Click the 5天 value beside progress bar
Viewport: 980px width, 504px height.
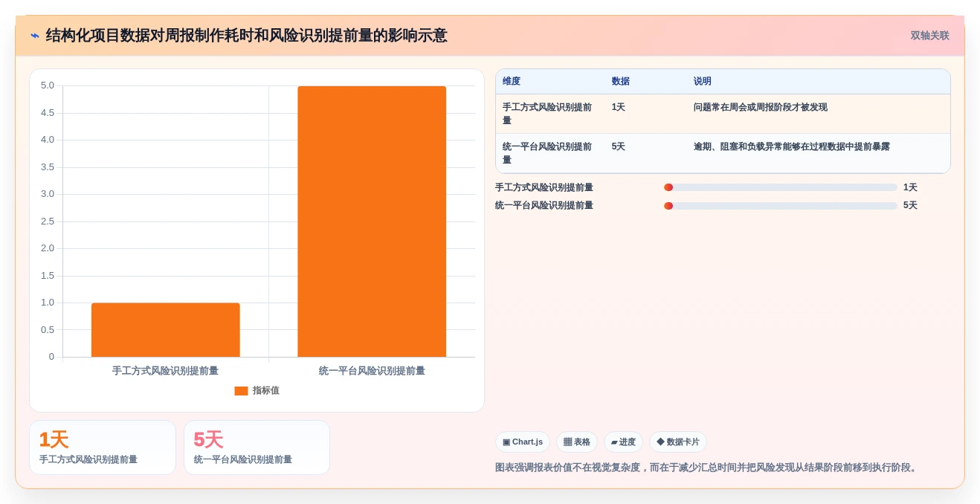click(x=910, y=206)
